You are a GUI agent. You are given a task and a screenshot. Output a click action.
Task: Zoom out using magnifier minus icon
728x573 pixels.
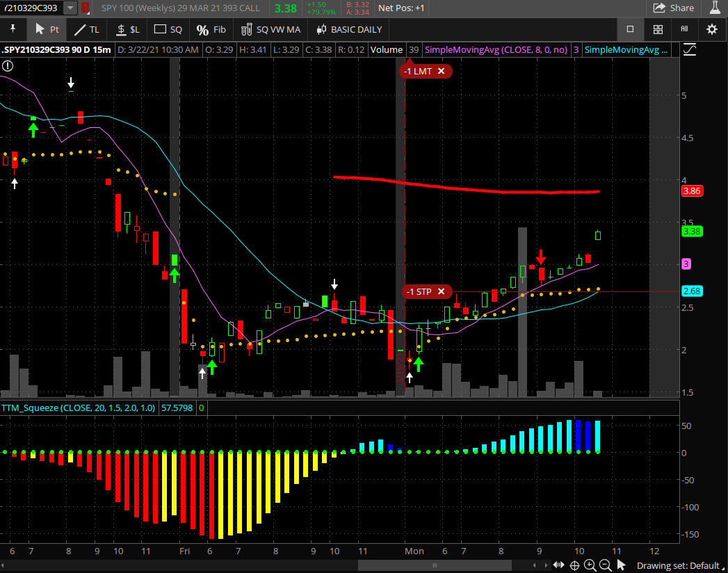[605, 565]
